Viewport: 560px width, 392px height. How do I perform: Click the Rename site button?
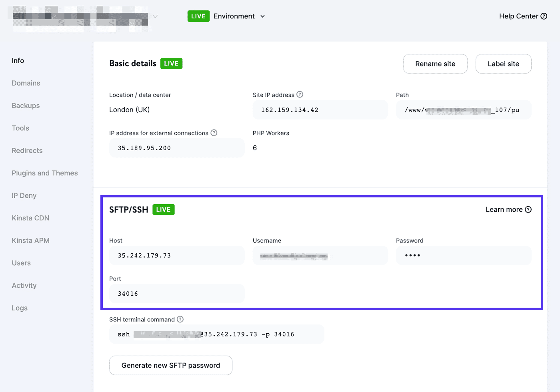click(x=435, y=64)
